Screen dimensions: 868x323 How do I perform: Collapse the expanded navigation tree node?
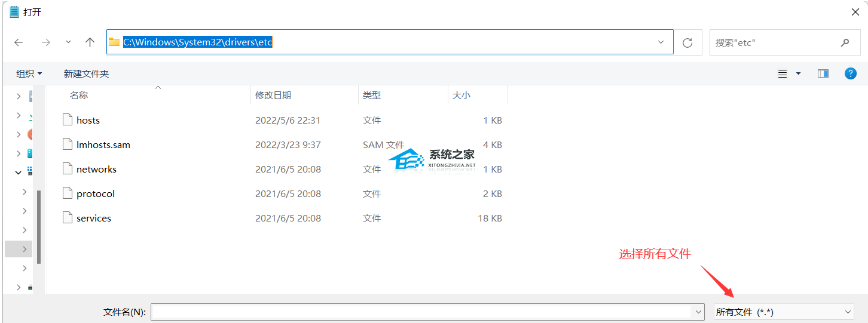[19, 172]
